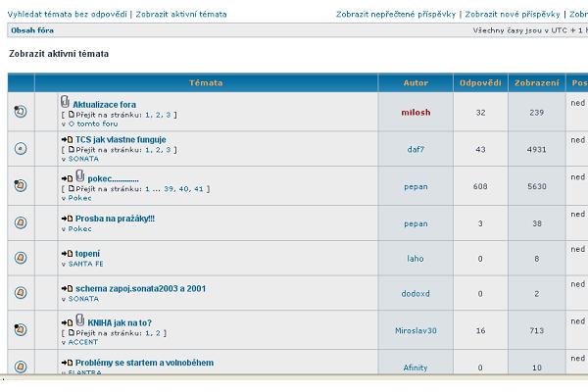Image resolution: width=588 pixels, height=392 pixels.
Task: Click the newest-post arrow icon beside KNIHA jak na to
Action: pos(67,323)
